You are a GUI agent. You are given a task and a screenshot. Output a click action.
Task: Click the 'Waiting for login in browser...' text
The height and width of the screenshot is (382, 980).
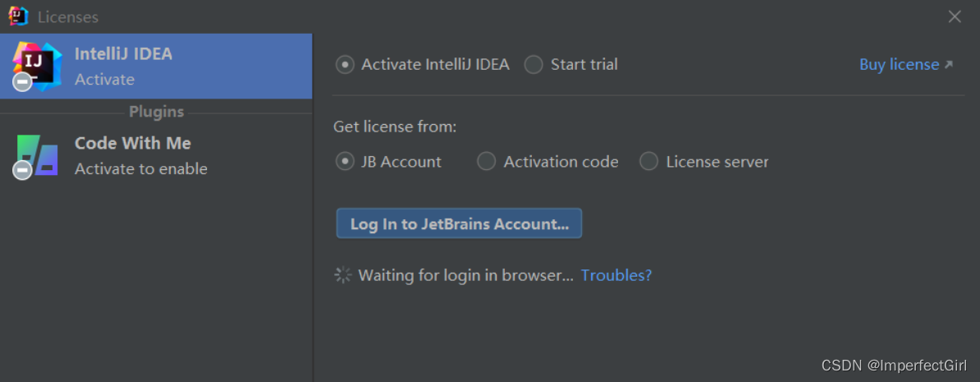click(465, 275)
